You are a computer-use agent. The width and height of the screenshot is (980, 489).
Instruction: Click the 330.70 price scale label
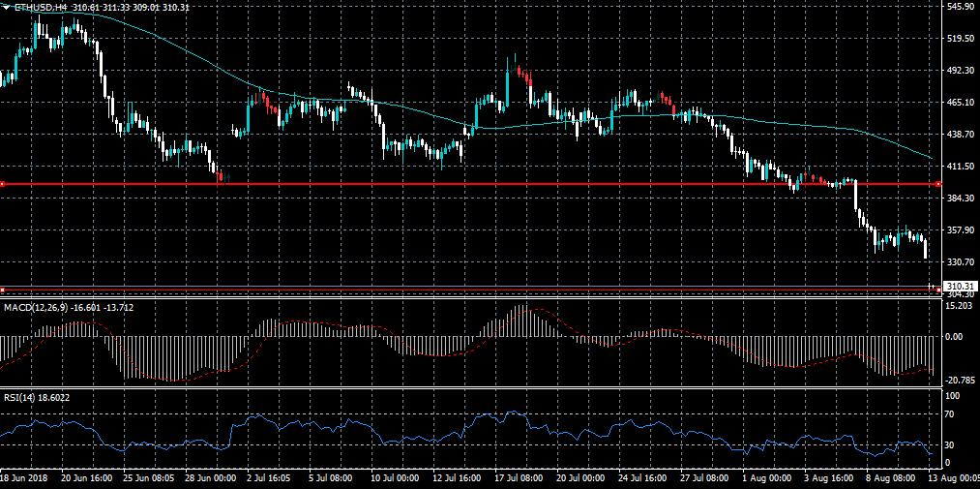pyautogui.click(x=962, y=261)
